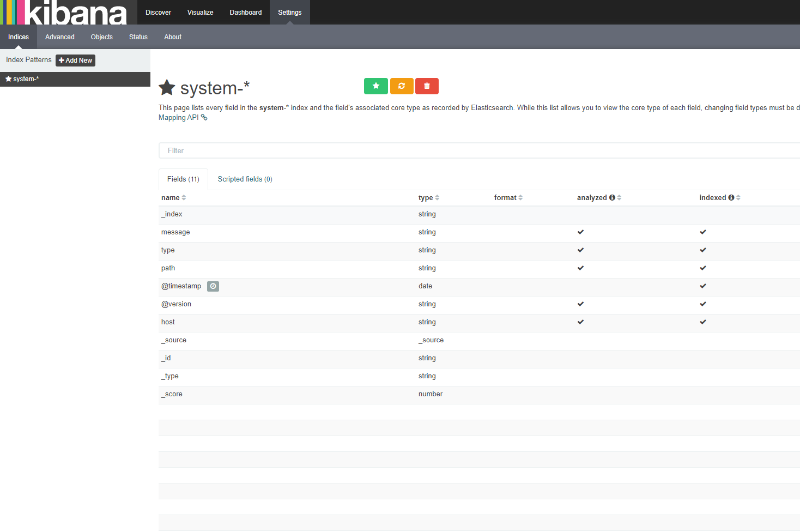Sort fields by format column arrows
The height and width of the screenshot is (532, 800).
pyautogui.click(x=520, y=198)
